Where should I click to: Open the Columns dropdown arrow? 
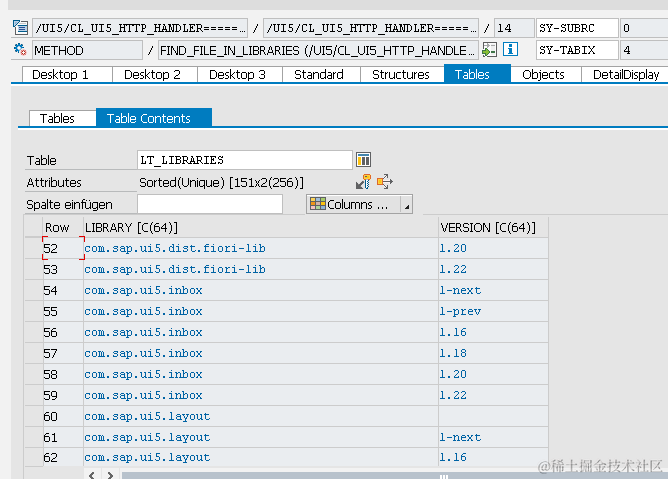pos(407,205)
